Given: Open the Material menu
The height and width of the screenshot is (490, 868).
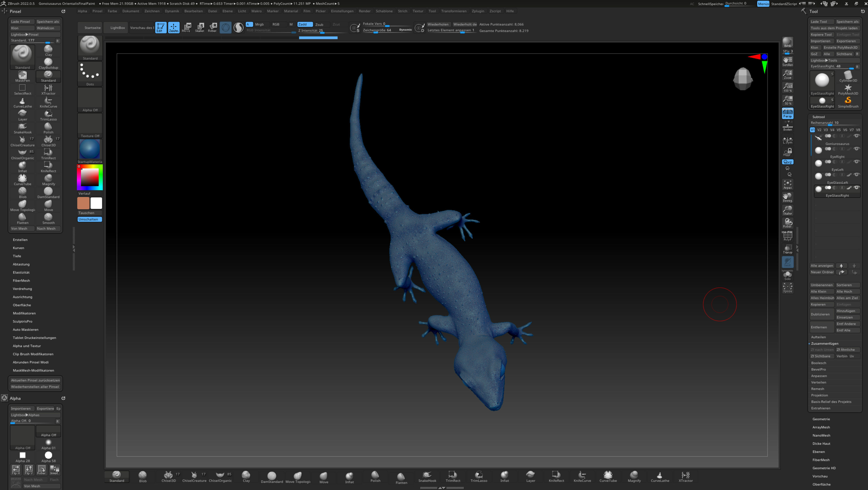Looking at the screenshot, I should click(291, 11).
